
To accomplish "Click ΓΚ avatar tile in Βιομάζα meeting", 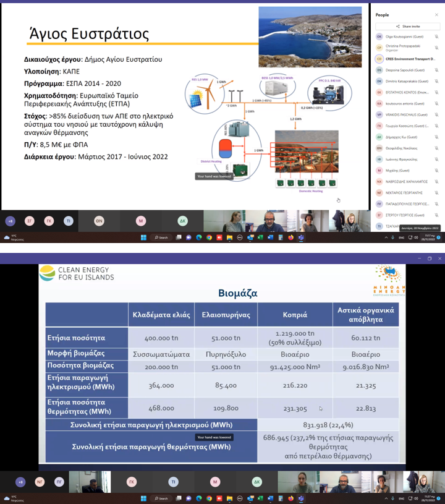I will [x=132, y=482].
